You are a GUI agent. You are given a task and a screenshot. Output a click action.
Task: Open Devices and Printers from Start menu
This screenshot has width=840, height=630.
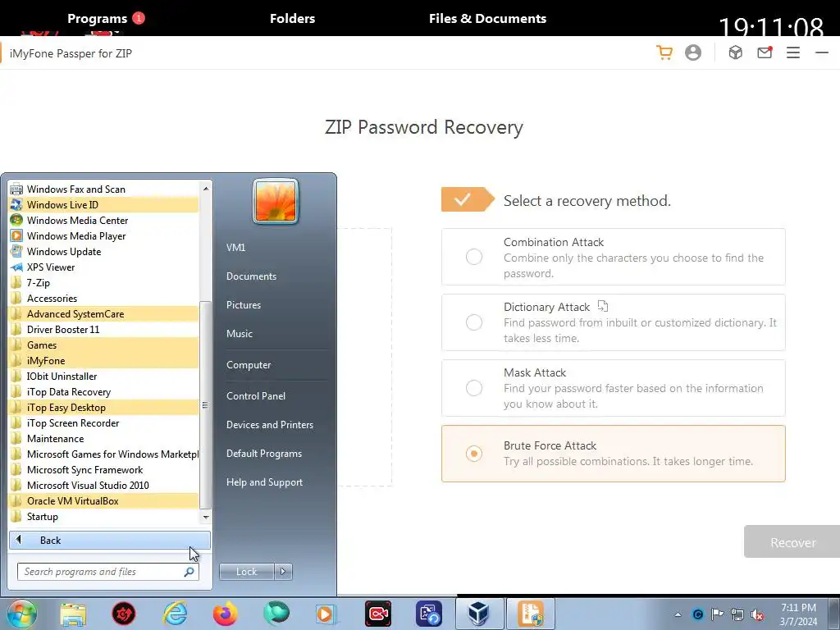point(269,424)
